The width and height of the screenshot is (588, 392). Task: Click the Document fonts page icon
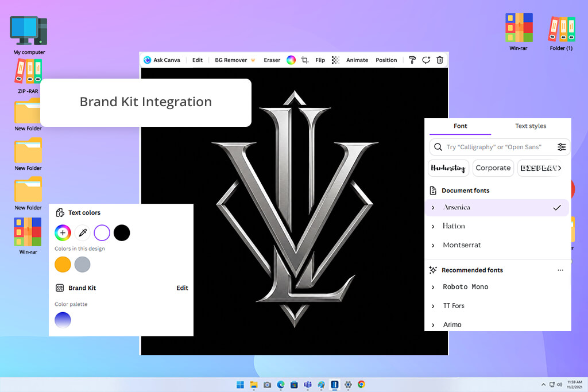tap(433, 191)
